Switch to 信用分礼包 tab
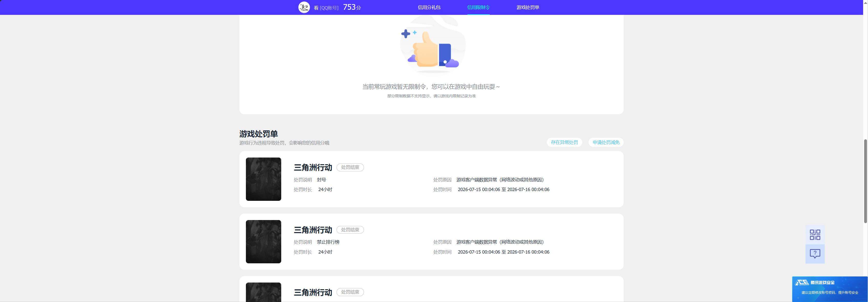Screen dimensions: 868x302 (x=429, y=7)
